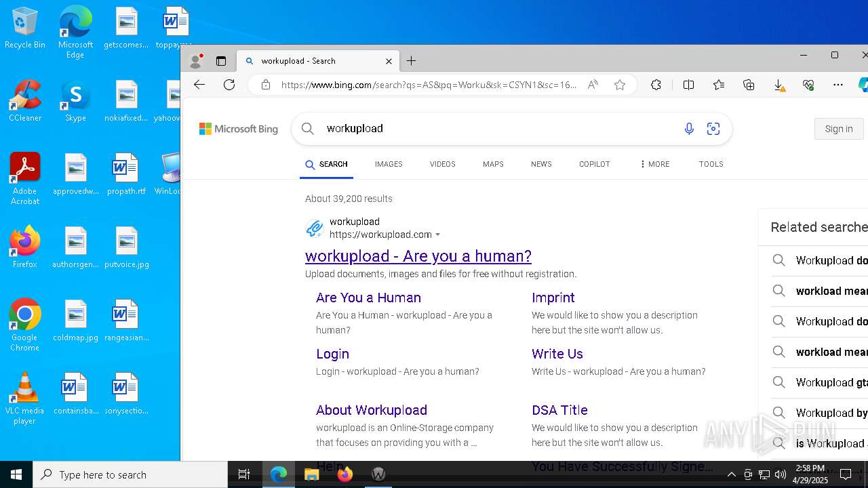Refresh the Bing search page
This screenshot has height=488, width=868.
coord(229,85)
